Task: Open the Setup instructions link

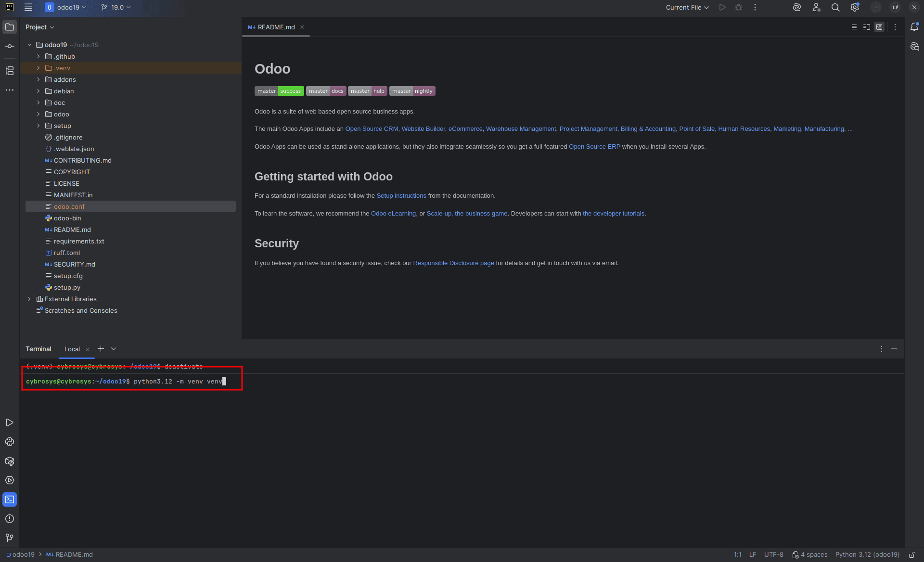Action: click(401, 196)
